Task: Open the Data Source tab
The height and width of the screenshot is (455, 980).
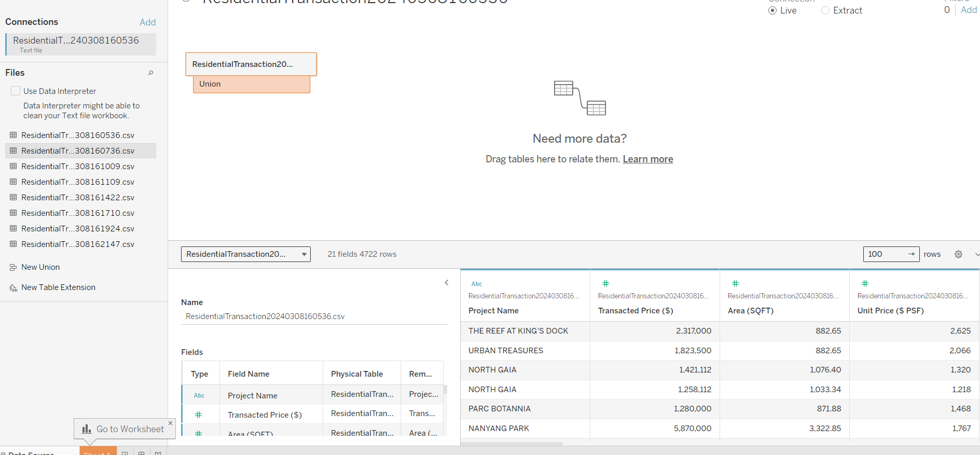Action: (x=31, y=452)
